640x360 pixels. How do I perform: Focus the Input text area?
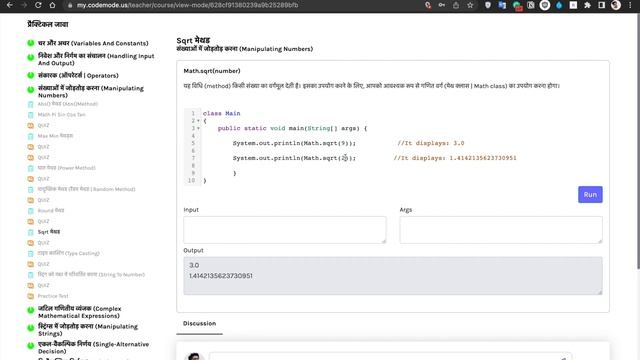(x=284, y=230)
